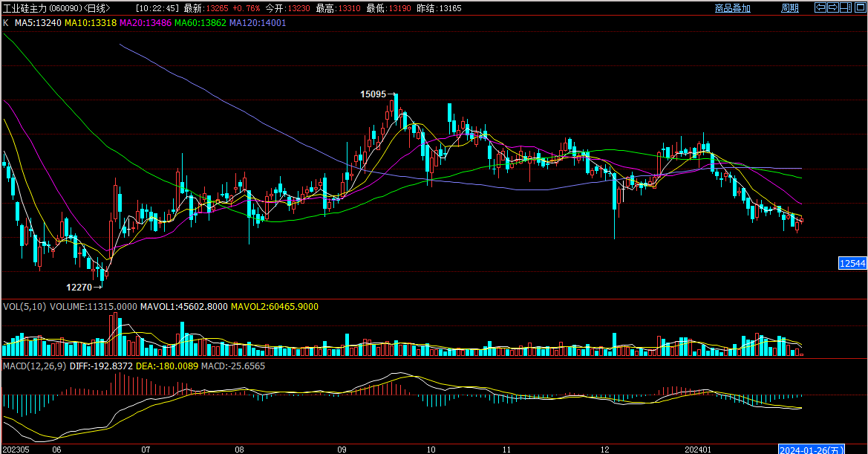868x454 pixels.
Task: Toggle the split panel layout icon
Action: pyautogui.click(x=846, y=8)
